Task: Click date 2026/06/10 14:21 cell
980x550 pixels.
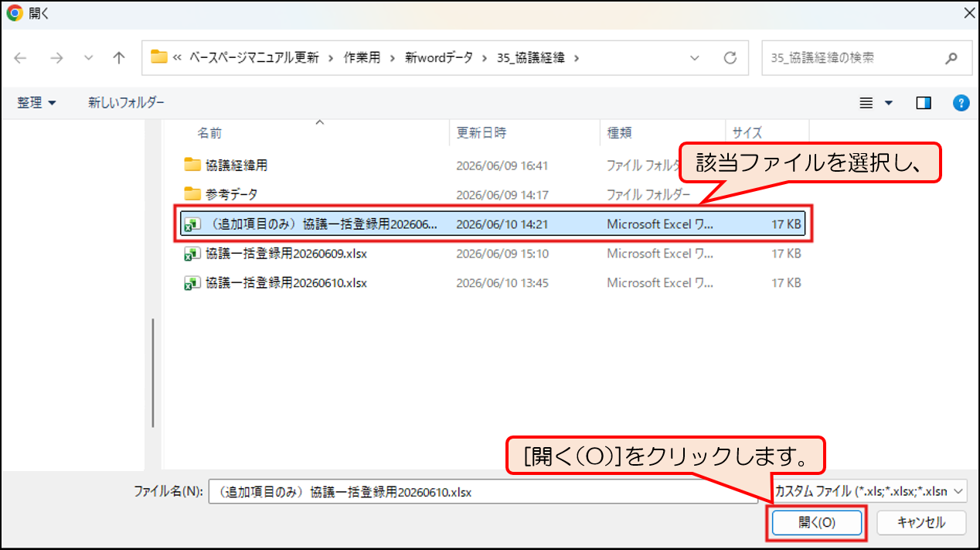Action: tap(502, 224)
